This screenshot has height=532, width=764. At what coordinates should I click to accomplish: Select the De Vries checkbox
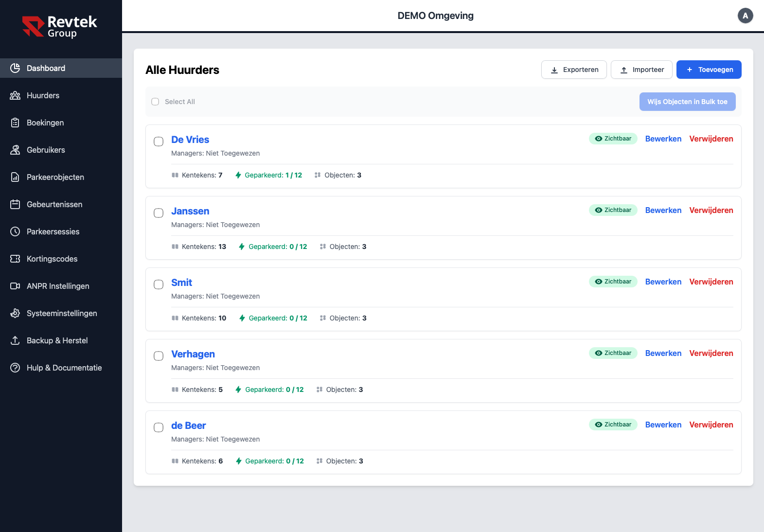click(159, 142)
